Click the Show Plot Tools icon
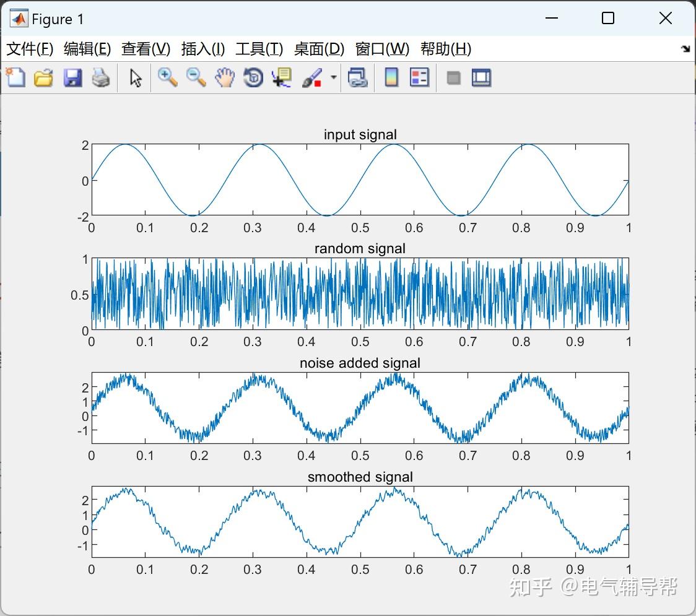The height and width of the screenshot is (616, 696). (481, 77)
